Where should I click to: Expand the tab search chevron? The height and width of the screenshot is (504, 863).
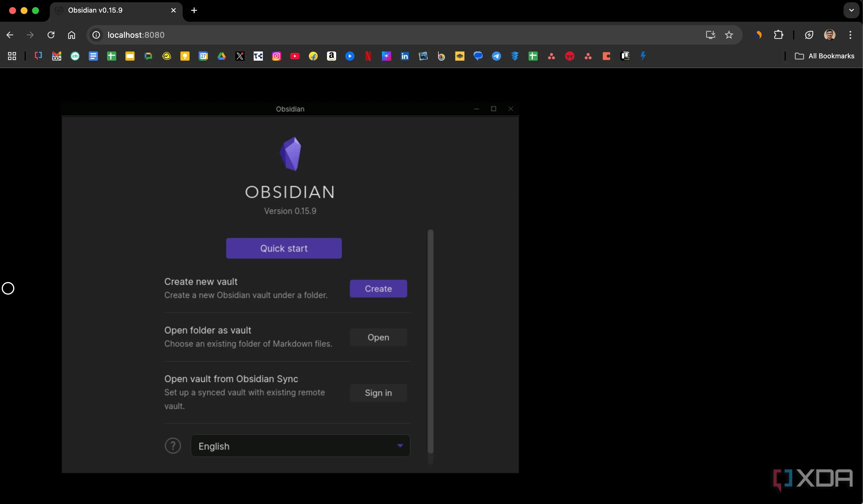[x=851, y=10]
